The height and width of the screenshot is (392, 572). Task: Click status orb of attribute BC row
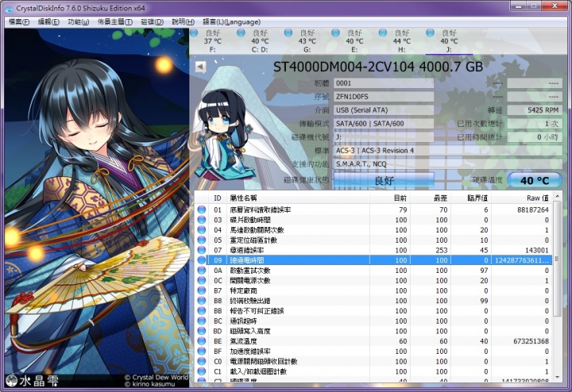tap(201, 321)
